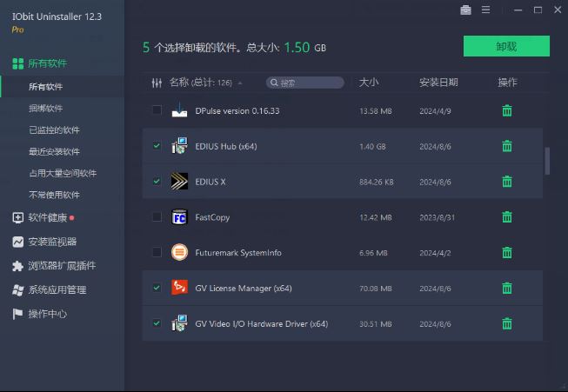Open 最近安装软件 in the sidebar
The image size is (568, 392).
54,151
